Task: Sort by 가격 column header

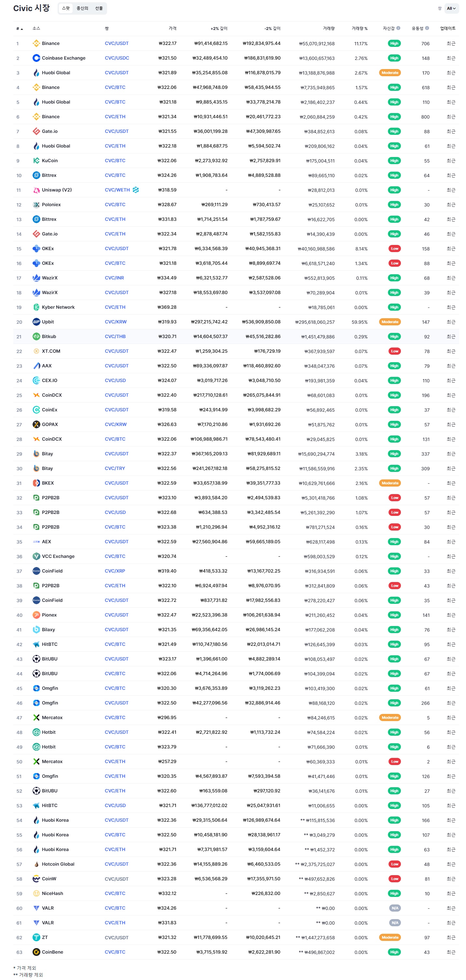Action: point(172,29)
